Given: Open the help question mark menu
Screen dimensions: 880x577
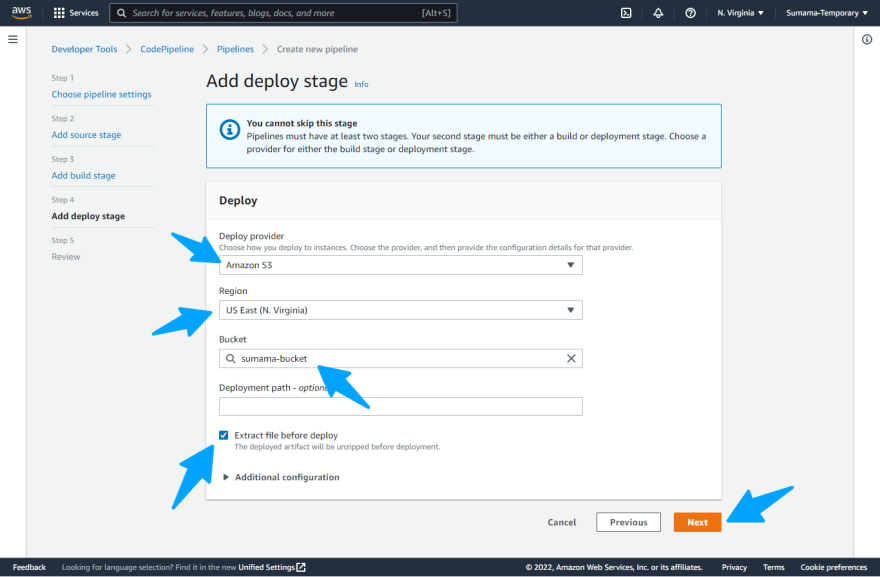Looking at the screenshot, I should click(x=690, y=13).
